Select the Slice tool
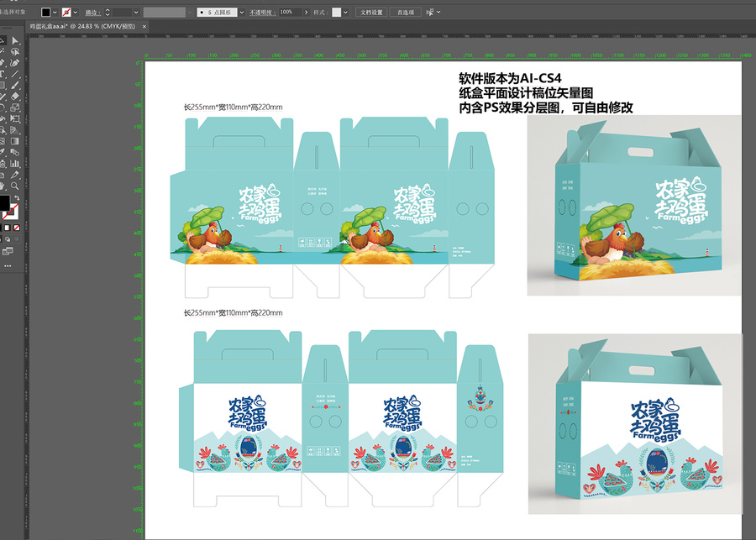 click(15, 175)
